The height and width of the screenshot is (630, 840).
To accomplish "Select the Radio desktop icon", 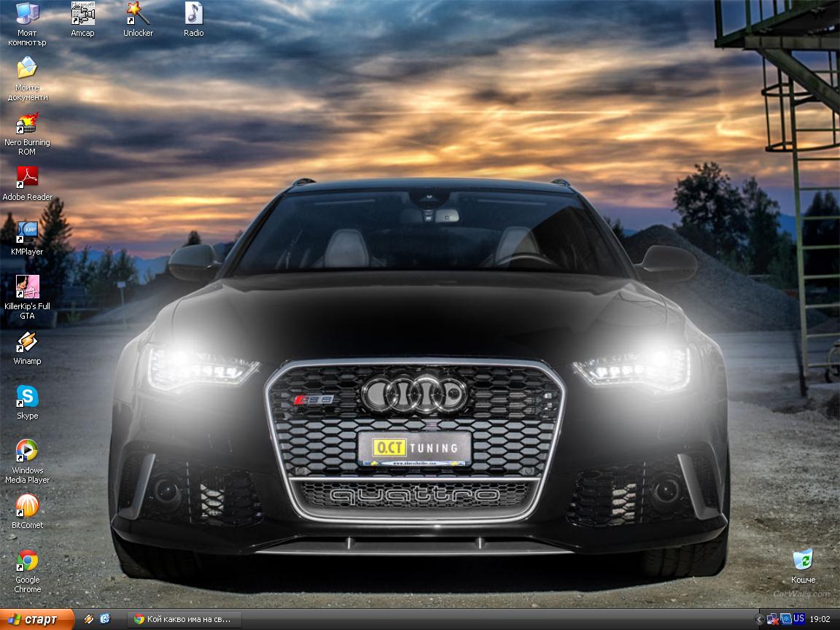I will coord(193,15).
